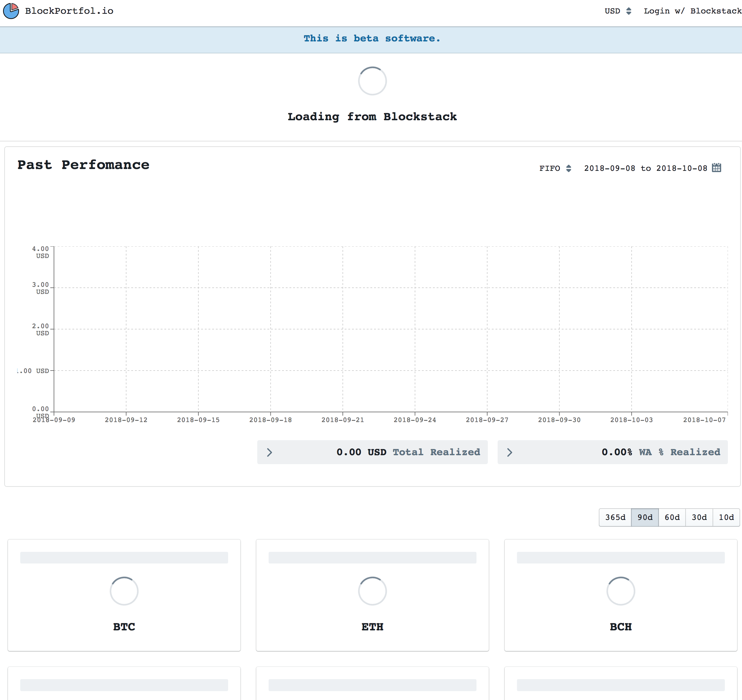
Task: Select the 90d time range
Action: tap(644, 517)
